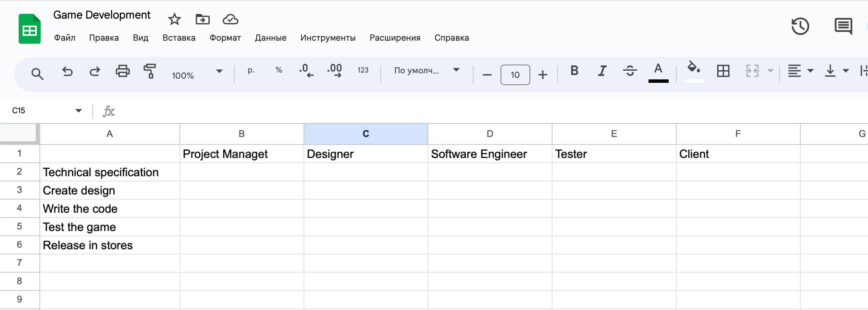Select the Technical specification cell

coord(110,172)
